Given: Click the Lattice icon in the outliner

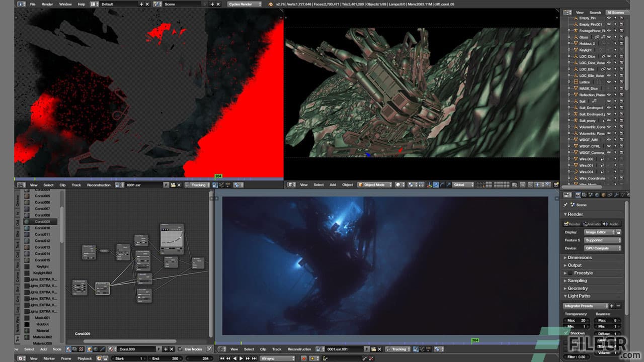Looking at the screenshot, I should tap(577, 81).
